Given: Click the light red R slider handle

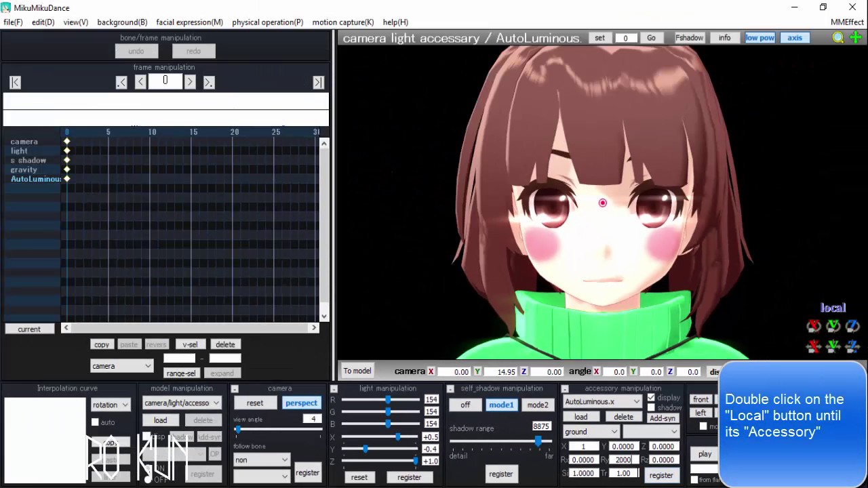Looking at the screenshot, I should pos(388,400).
